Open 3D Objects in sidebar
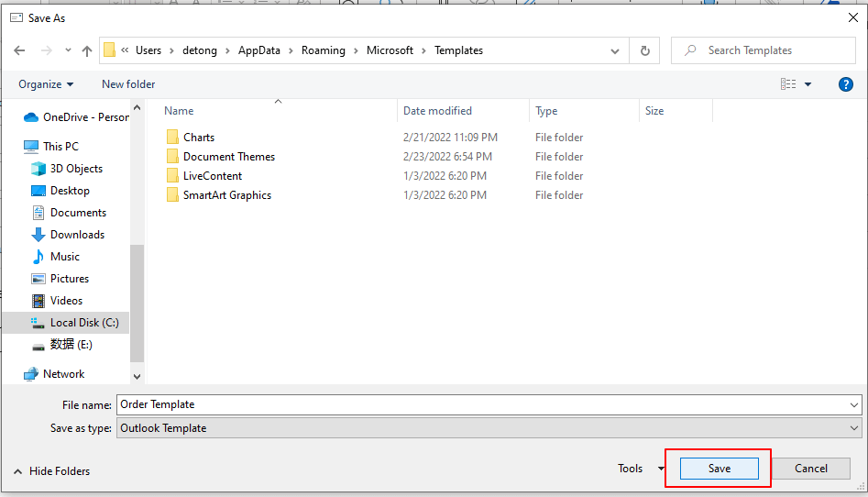The width and height of the screenshot is (868, 497). (x=67, y=169)
